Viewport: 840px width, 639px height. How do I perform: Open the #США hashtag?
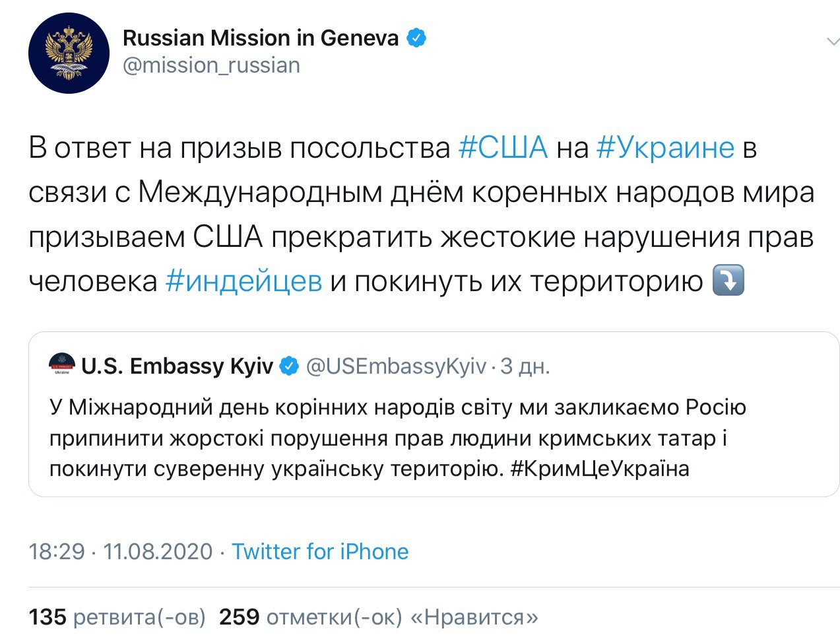(503, 147)
